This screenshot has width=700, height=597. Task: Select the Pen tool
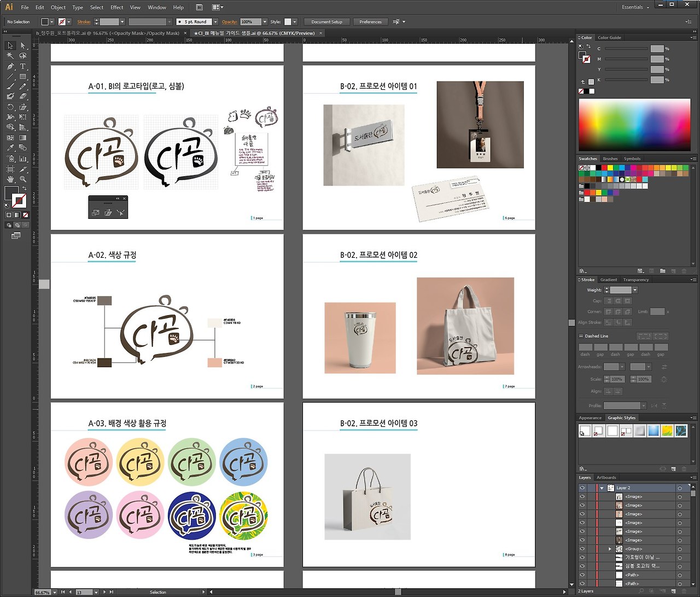pos(10,66)
